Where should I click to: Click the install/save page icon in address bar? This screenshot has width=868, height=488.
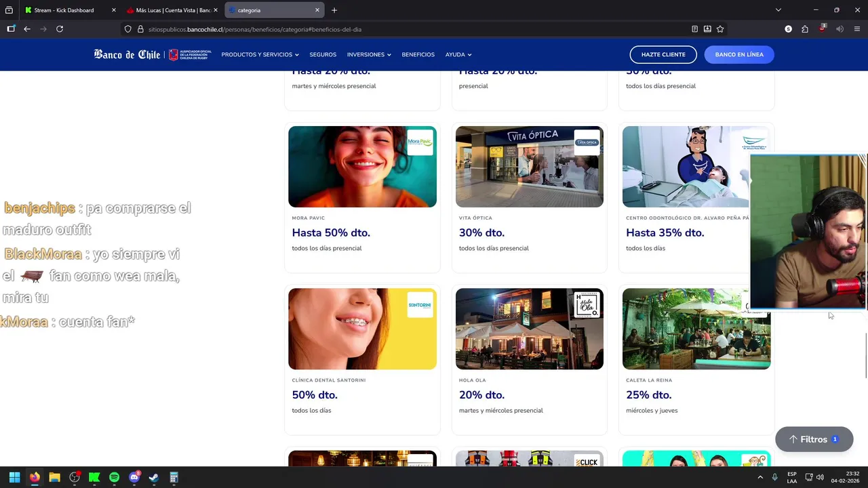tap(707, 29)
